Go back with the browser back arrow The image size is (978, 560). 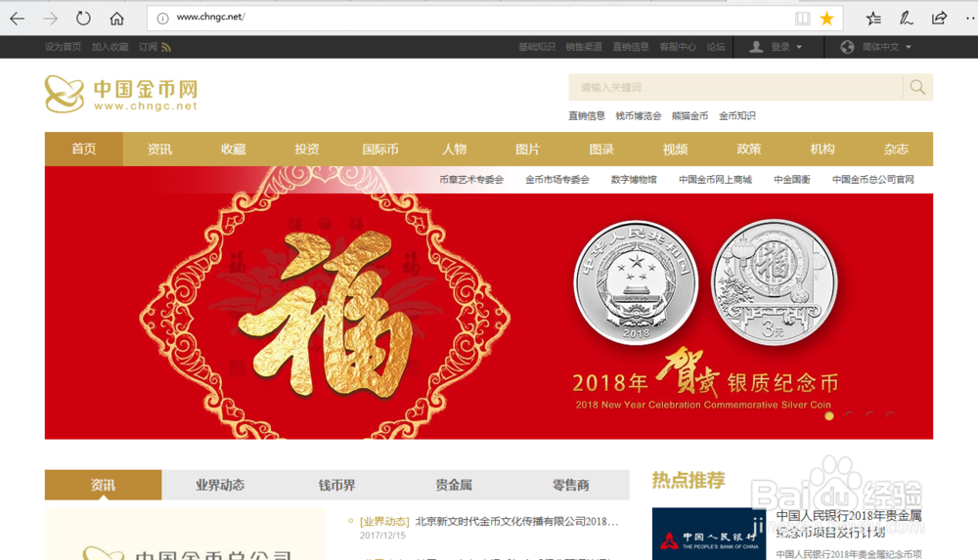coord(17,19)
